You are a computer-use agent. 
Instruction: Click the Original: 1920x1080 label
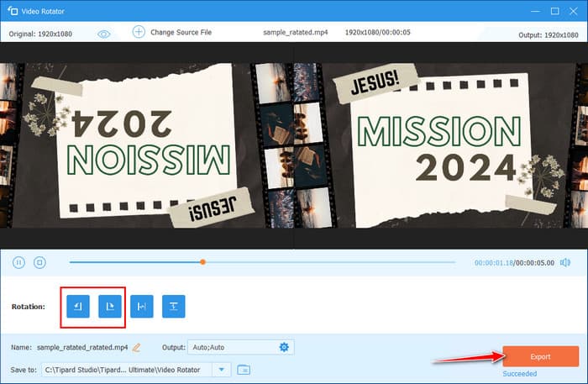pyautogui.click(x=40, y=34)
